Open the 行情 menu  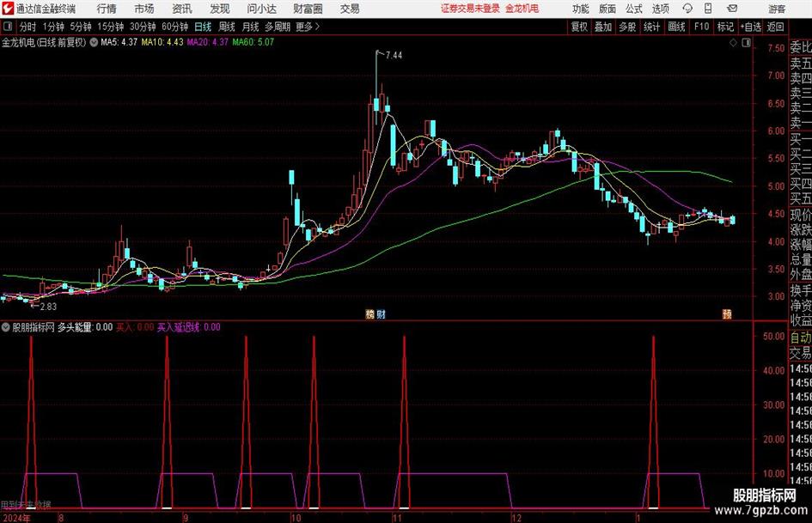(107, 9)
